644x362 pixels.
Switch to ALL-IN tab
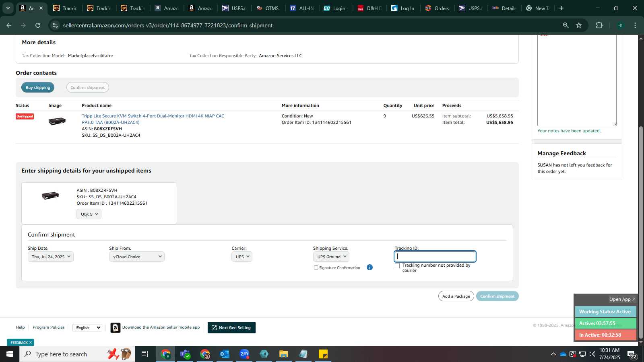pyautogui.click(x=301, y=8)
